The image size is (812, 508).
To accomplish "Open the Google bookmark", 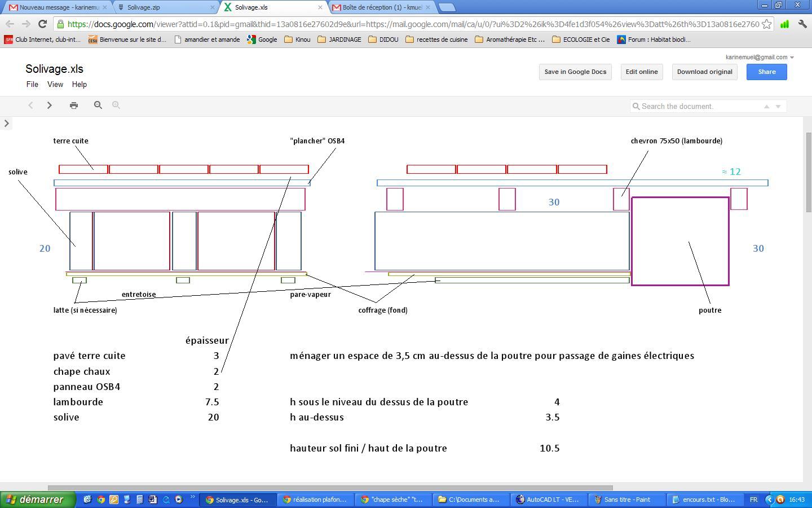I will coord(262,40).
